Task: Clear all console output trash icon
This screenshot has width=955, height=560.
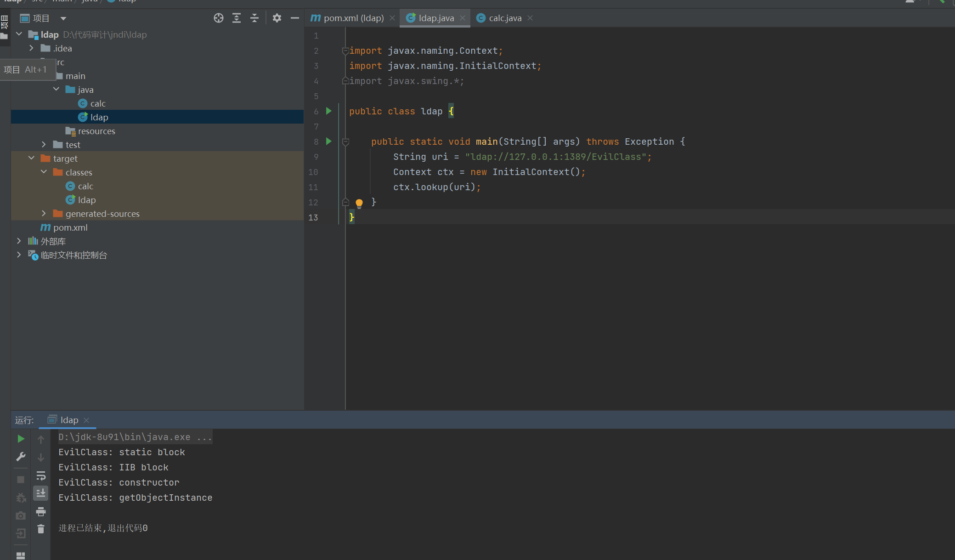Action: tap(41, 529)
